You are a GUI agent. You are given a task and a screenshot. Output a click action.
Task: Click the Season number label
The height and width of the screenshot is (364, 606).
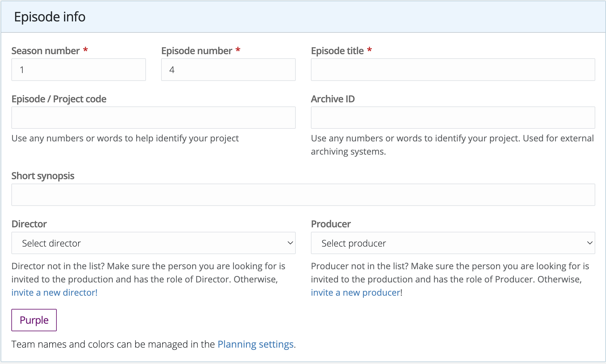(45, 51)
